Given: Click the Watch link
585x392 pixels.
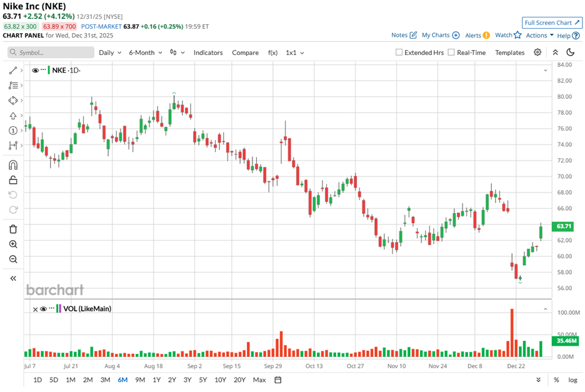Looking at the screenshot, I should (x=503, y=35).
